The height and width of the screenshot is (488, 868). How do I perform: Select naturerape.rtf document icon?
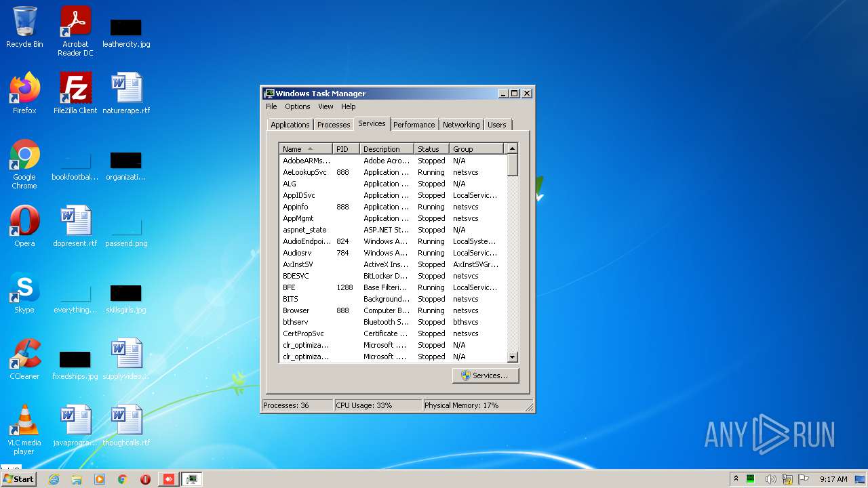pyautogui.click(x=126, y=94)
